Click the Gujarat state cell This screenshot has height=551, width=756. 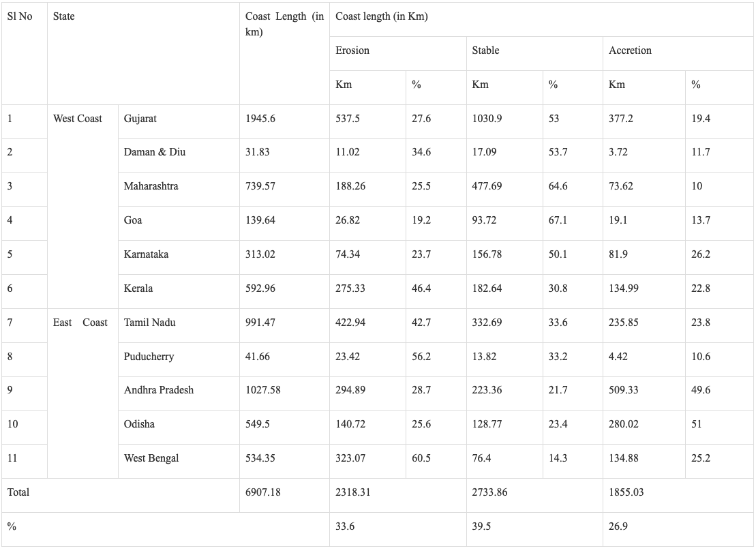[140, 119]
